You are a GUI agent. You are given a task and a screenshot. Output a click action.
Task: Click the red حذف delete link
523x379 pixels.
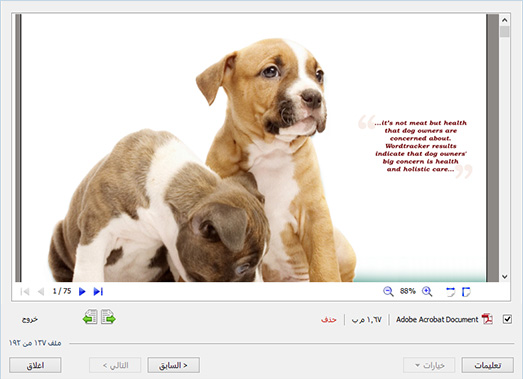click(x=329, y=320)
